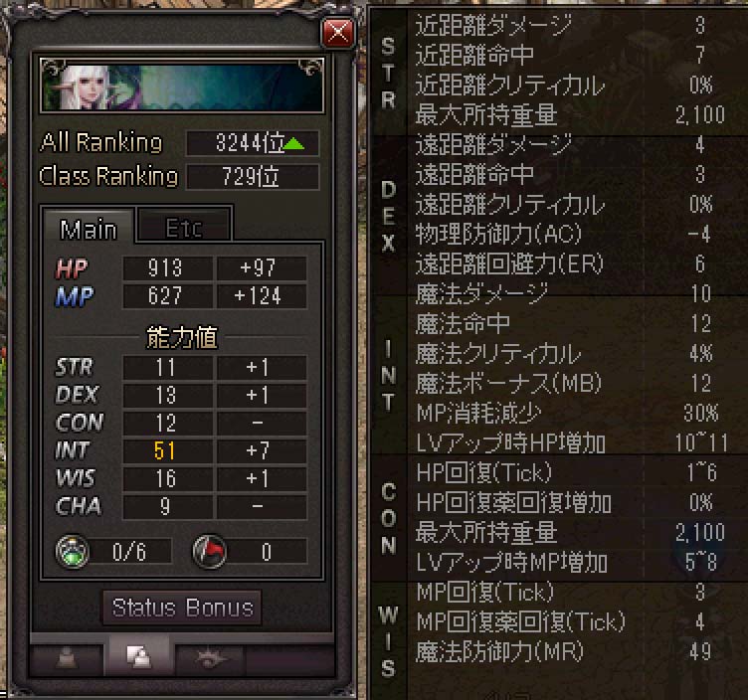Open the Etc tab
Viewport: 748px width, 700px height.
click(x=184, y=227)
